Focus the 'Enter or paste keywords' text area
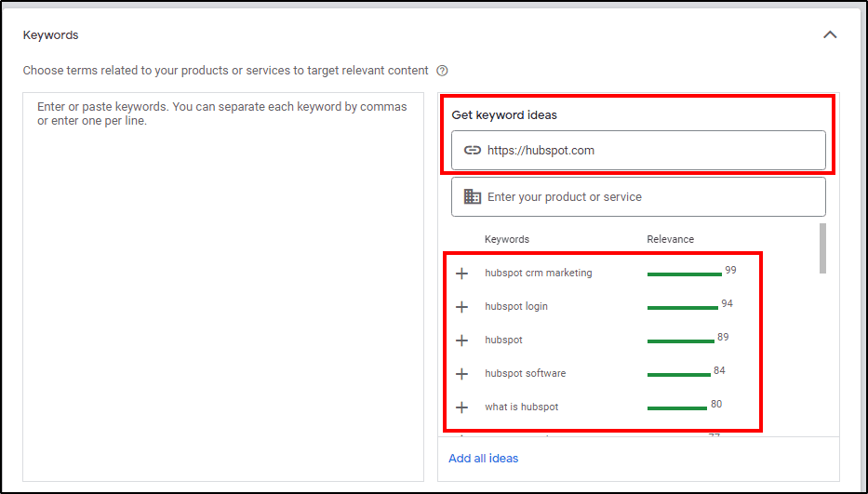 [223, 287]
